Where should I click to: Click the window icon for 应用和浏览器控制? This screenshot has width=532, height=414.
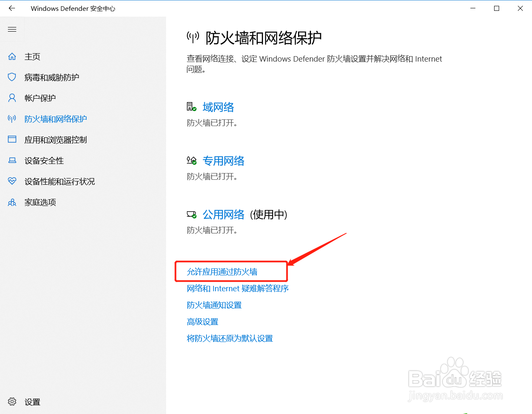[x=12, y=139]
